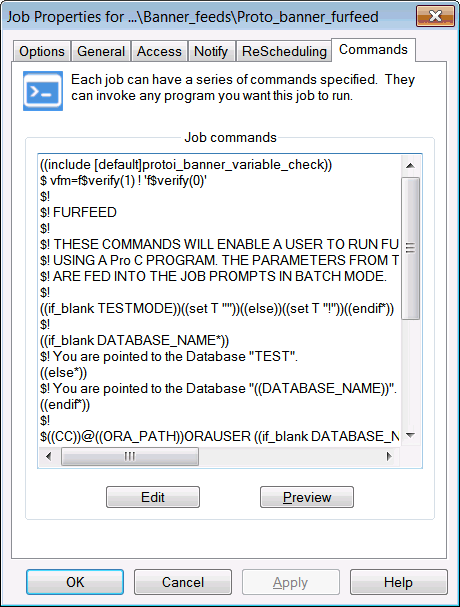
Task: Select the Access tab
Action: (159, 51)
